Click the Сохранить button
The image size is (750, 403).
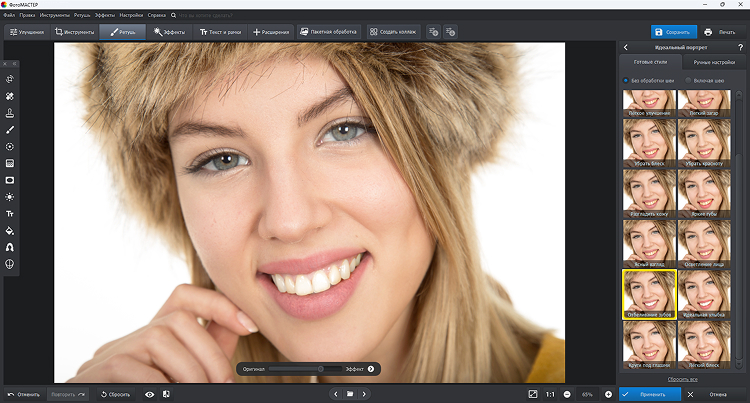(673, 32)
